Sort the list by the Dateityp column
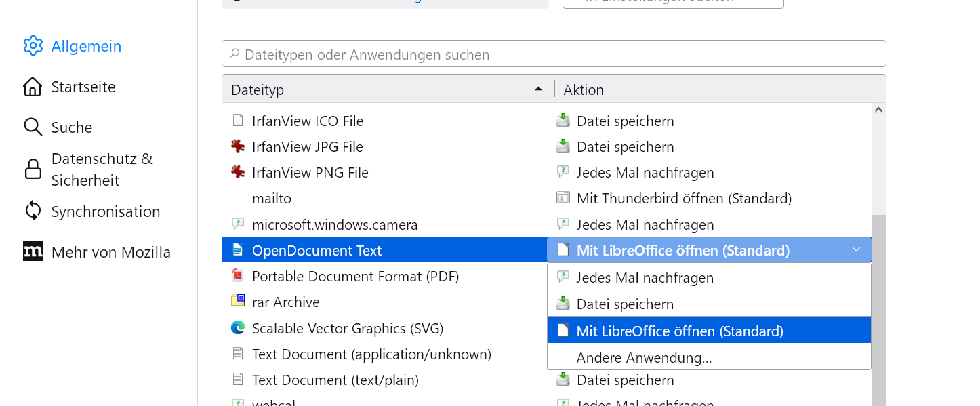The image size is (980, 406). pyautogui.click(x=388, y=89)
